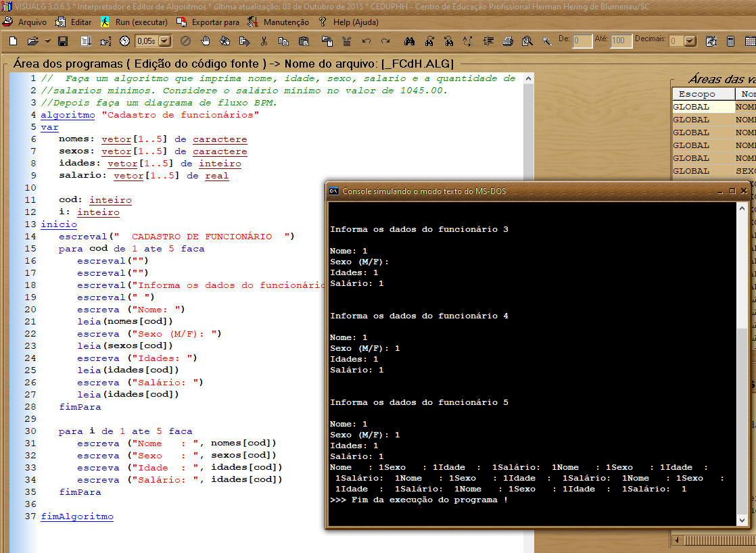Click the Até range input field
This screenshot has width=756, height=553.
click(x=620, y=41)
